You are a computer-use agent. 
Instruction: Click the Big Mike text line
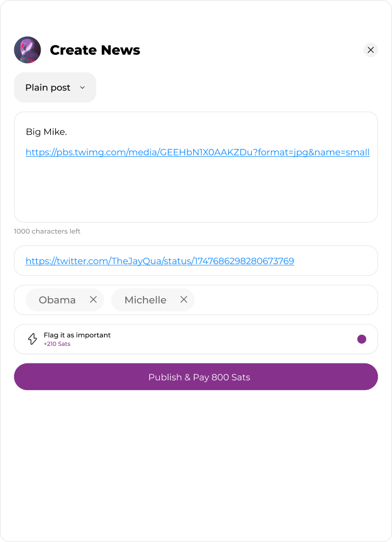point(46,132)
